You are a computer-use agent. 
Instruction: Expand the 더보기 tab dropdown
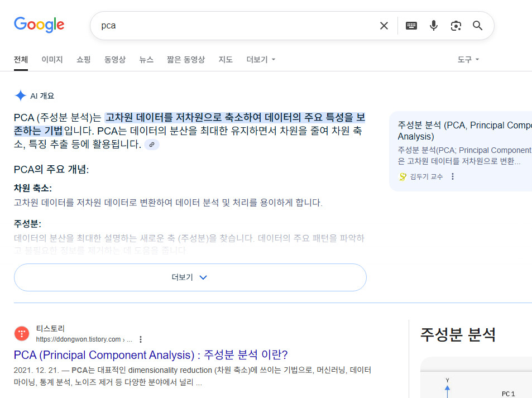point(261,60)
